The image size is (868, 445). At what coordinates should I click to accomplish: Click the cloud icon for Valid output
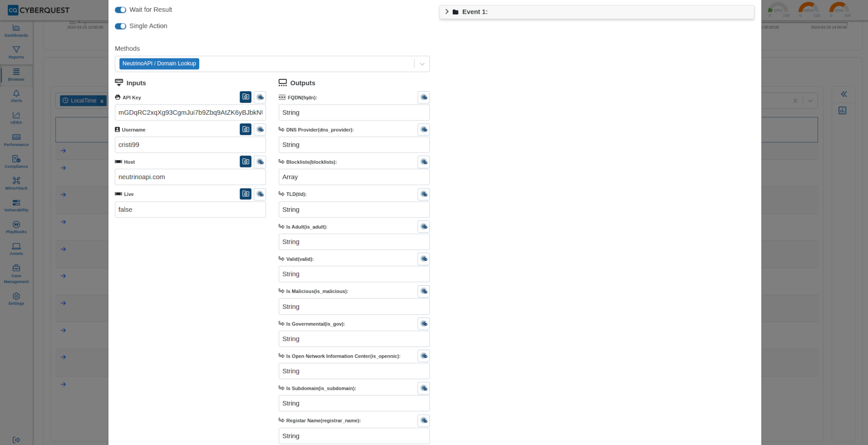point(424,259)
